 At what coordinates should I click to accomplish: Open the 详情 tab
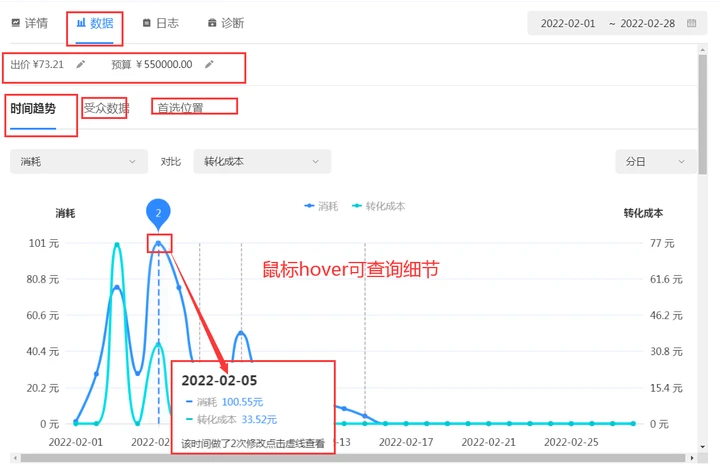pos(30,23)
